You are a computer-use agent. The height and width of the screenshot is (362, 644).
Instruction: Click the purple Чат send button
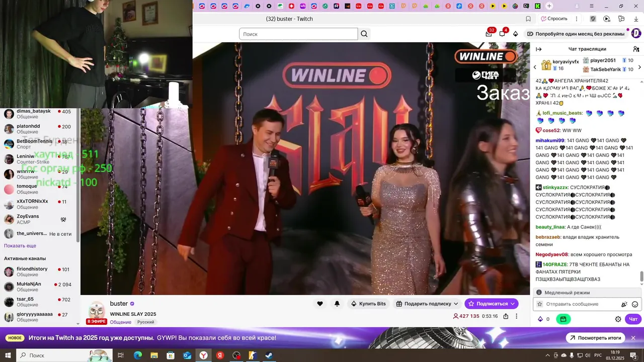point(633,319)
